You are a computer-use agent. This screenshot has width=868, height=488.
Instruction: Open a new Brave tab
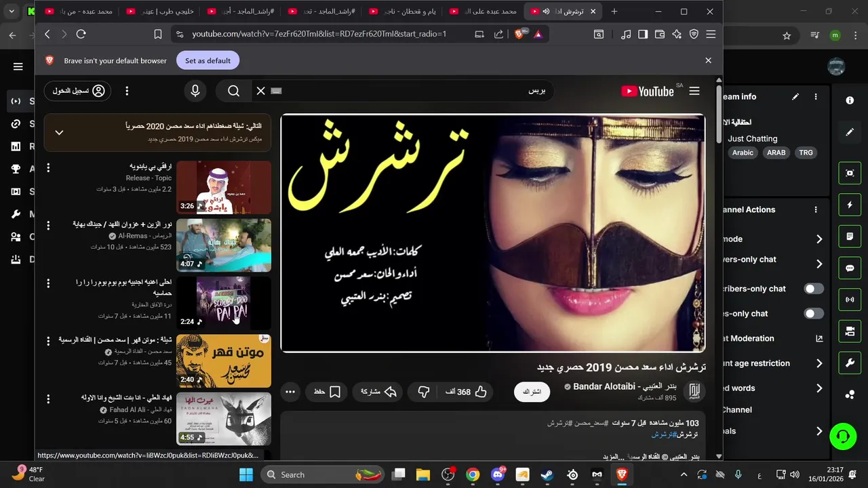point(614,12)
